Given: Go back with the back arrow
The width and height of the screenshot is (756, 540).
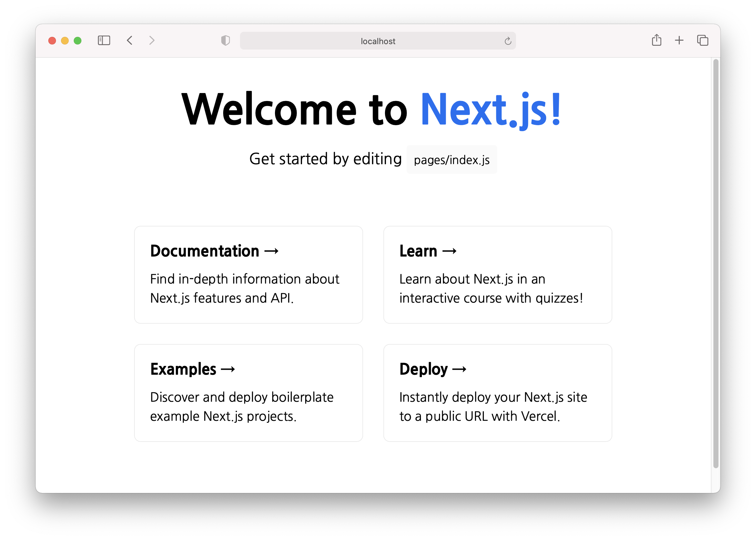Looking at the screenshot, I should coord(130,41).
